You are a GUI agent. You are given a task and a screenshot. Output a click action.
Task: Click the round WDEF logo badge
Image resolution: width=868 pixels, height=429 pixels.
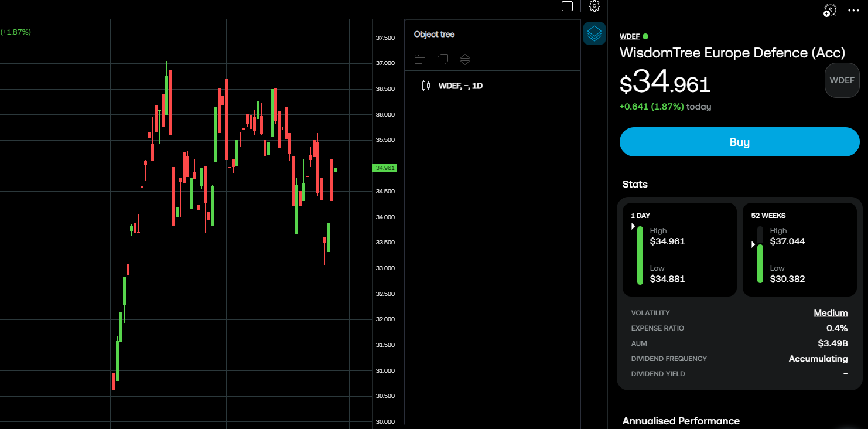[842, 80]
